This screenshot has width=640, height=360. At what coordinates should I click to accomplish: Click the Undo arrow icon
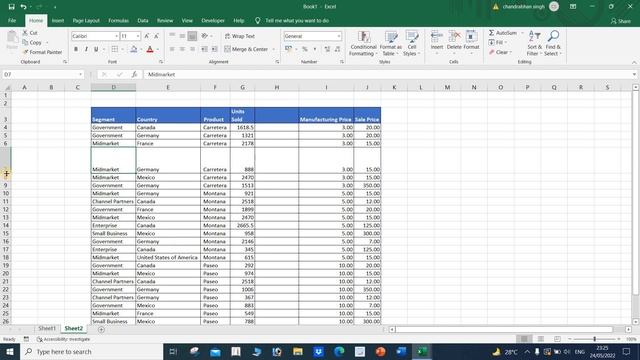[23, 7]
